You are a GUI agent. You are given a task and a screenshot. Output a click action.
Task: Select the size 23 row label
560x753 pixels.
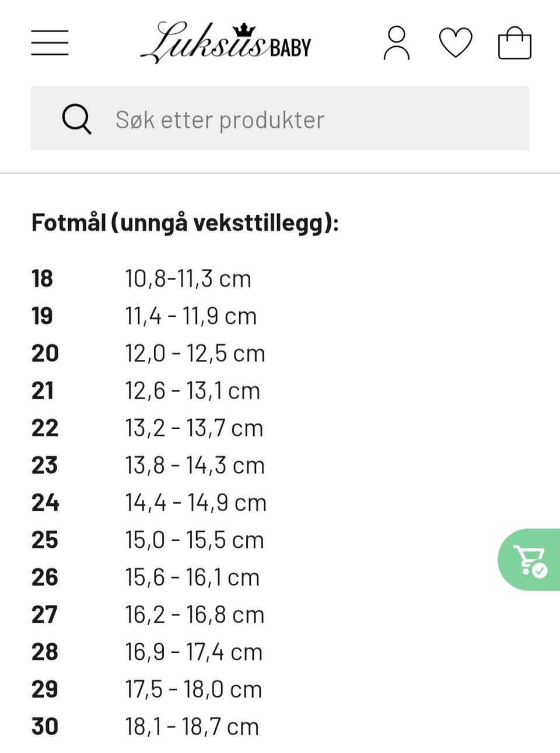[45, 465]
